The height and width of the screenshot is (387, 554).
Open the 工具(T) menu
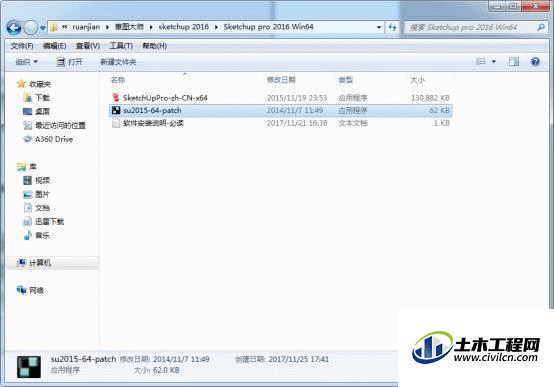tap(121, 46)
